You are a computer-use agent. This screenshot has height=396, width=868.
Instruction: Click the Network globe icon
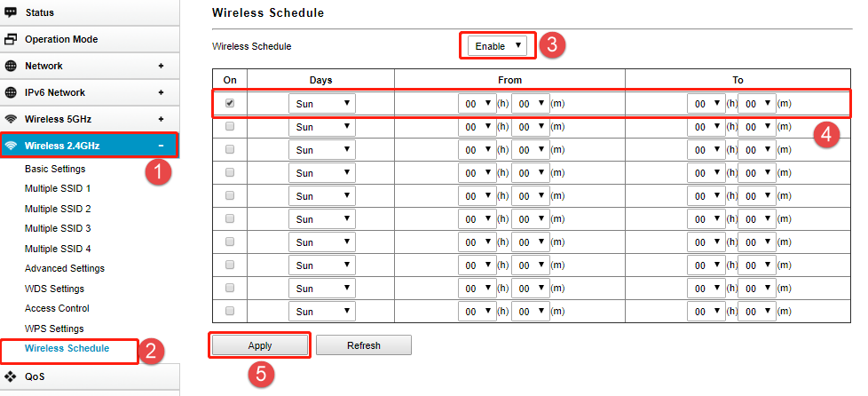tap(11, 66)
